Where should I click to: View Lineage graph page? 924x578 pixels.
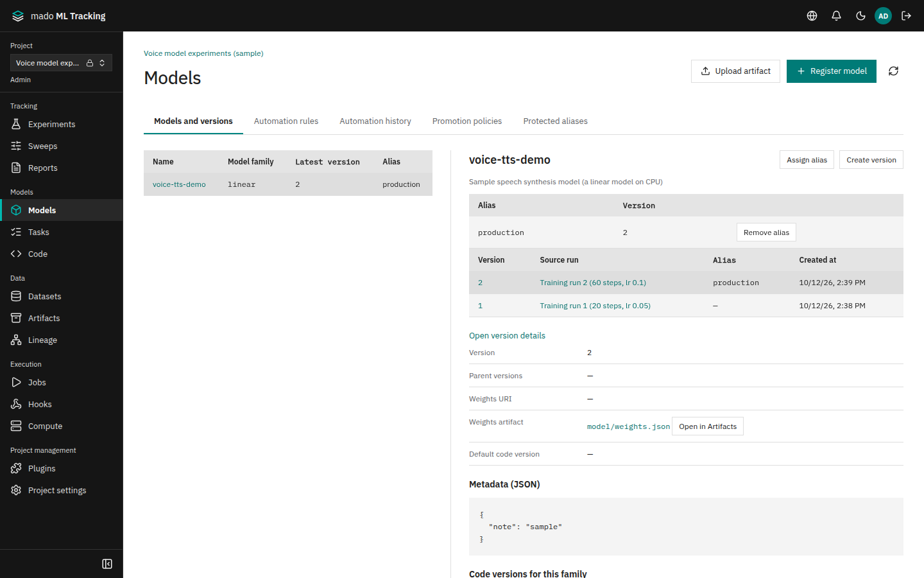pyautogui.click(x=62, y=340)
